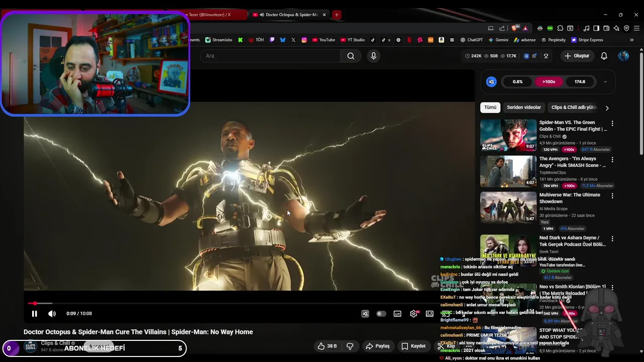The width and height of the screenshot is (644, 362).
Task: Like the video showing 38 B
Action: pos(327,346)
